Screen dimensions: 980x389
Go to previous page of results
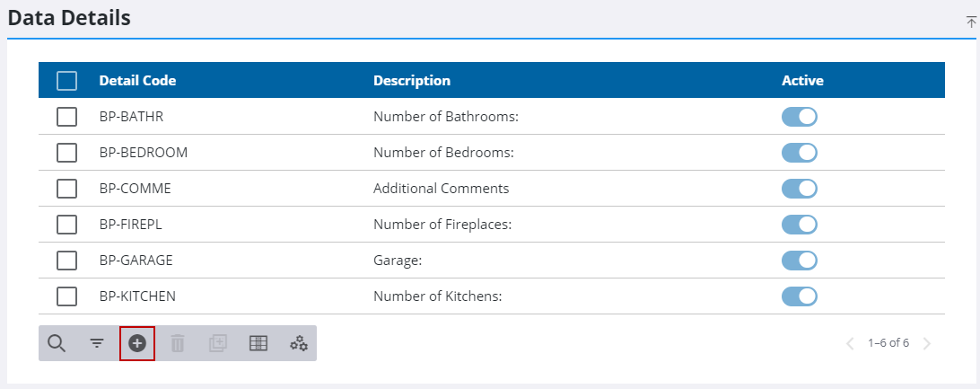click(850, 343)
